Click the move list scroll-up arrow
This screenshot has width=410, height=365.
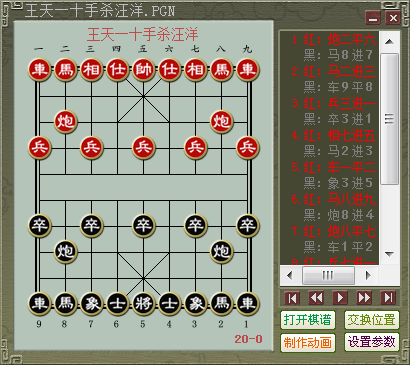389,42
